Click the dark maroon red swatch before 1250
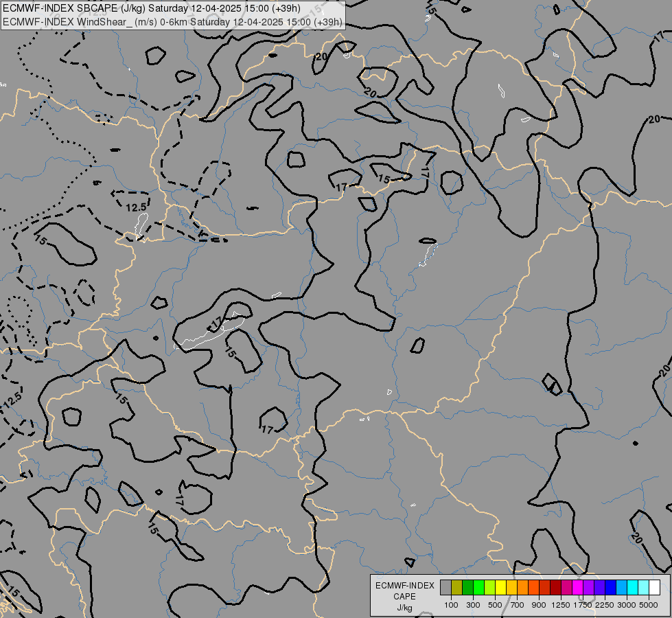The image size is (672, 618). click(555, 587)
